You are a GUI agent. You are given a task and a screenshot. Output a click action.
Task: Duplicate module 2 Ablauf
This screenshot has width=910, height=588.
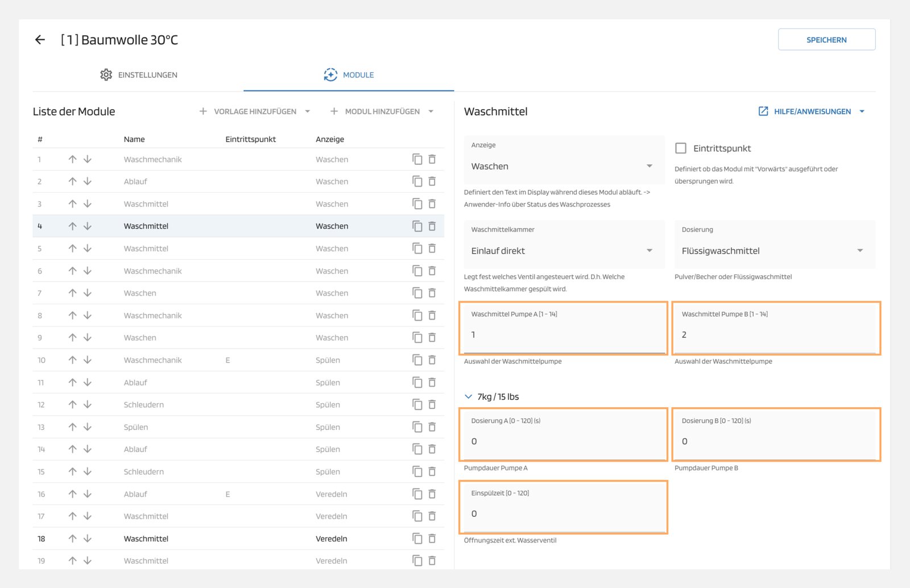[417, 181]
